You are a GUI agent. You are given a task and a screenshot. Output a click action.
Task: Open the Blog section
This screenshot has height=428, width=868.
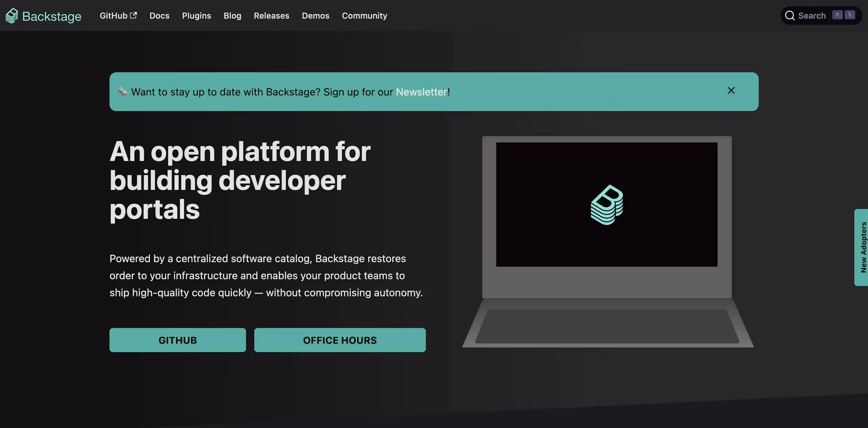(232, 15)
